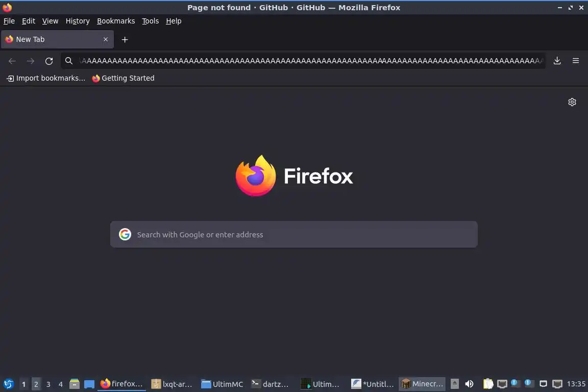Switch to *Untitl... editor taskbar window

373,384
